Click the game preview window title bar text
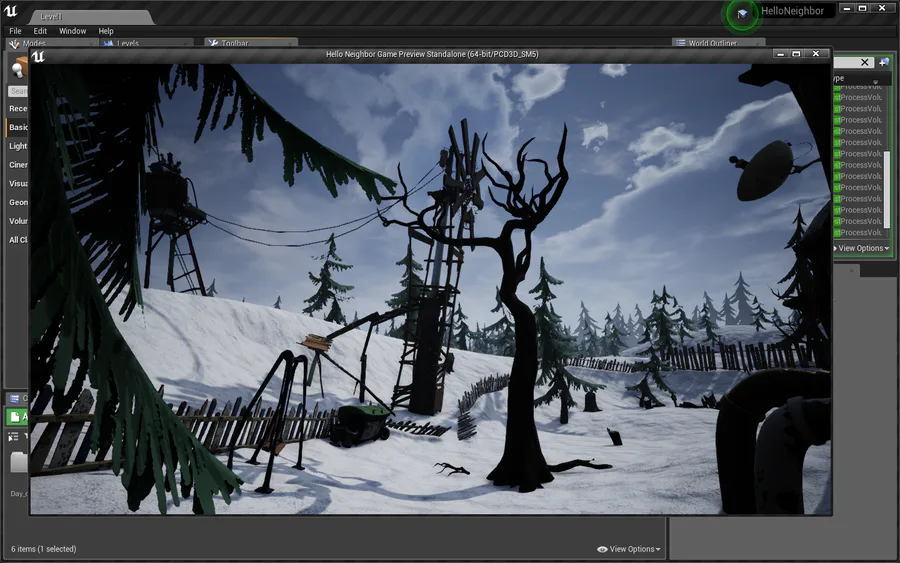The width and height of the screenshot is (900, 563). tap(432, 55)
